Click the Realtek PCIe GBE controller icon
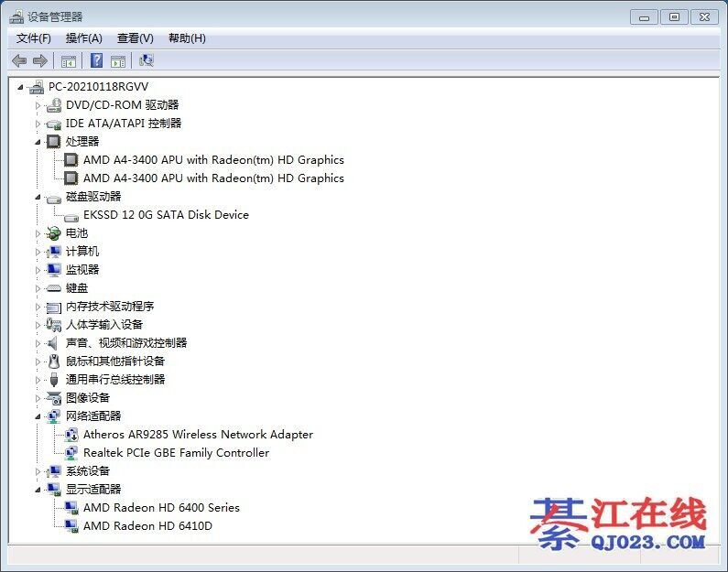Image resolution: width=728 pixels, height=572 pixels. point(71,453)
